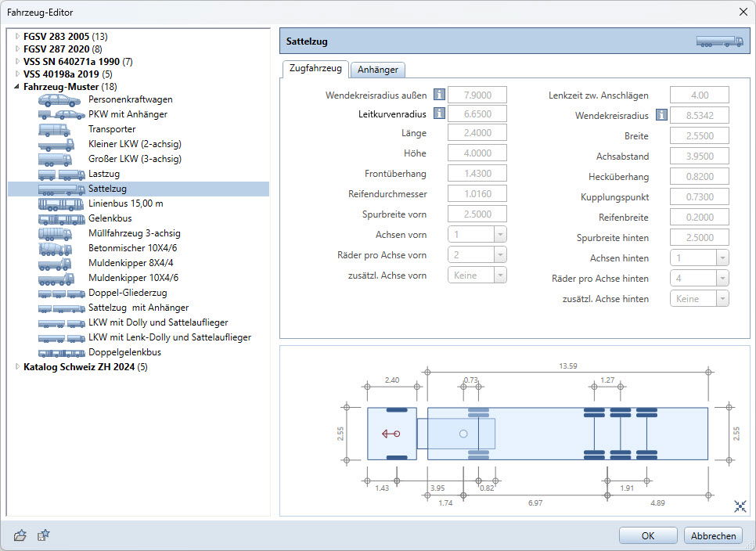This screenshot has height=551, width=756.
Task: Click the Reifenbreite input field
Action: coord(700,217)
